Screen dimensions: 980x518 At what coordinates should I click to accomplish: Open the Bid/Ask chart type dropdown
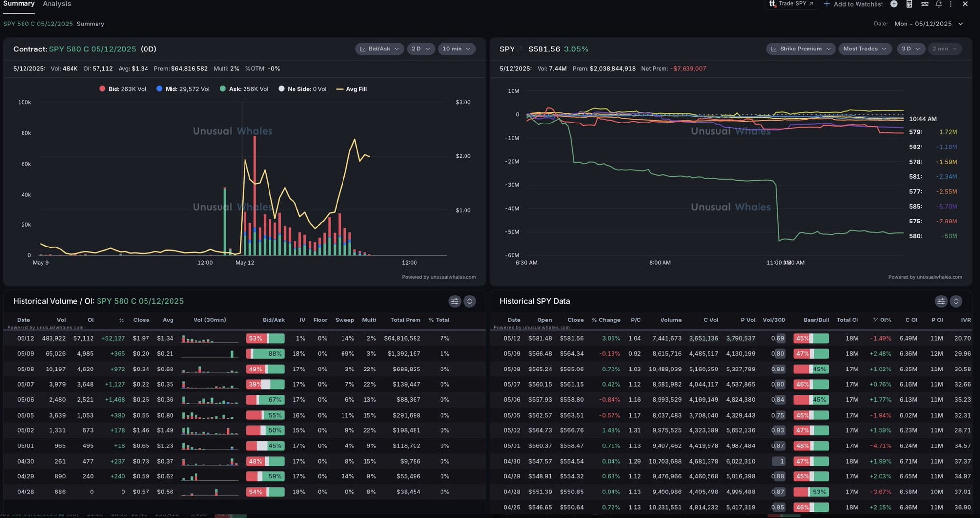click(379, 49)
